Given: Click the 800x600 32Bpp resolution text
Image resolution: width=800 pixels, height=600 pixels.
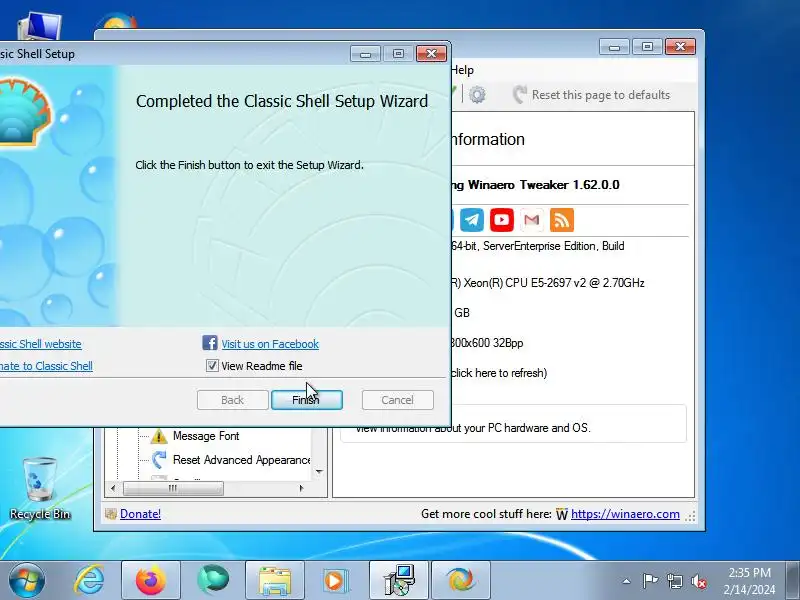Looking at the screenshot, I should click(487, 343).
